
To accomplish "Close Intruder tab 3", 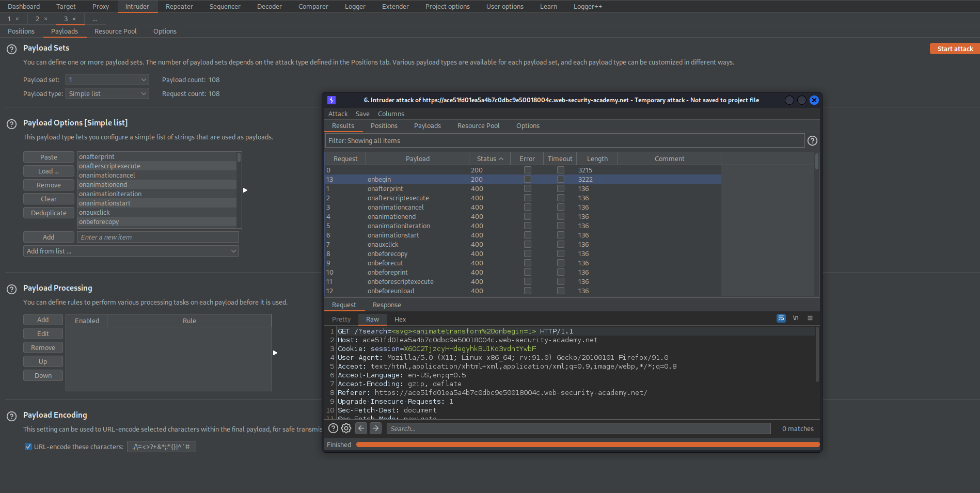I will tap(74, 19).
